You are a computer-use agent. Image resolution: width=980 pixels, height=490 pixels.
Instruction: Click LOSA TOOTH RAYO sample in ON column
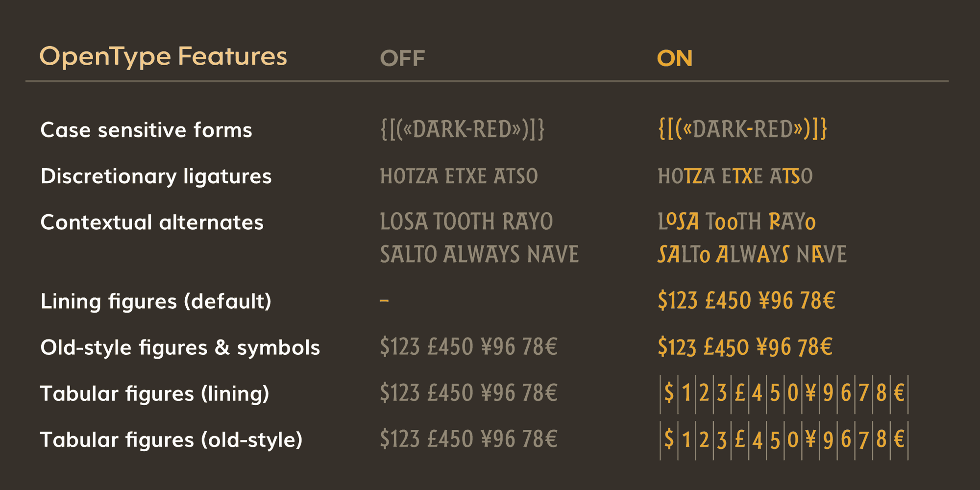click(736, 222)
